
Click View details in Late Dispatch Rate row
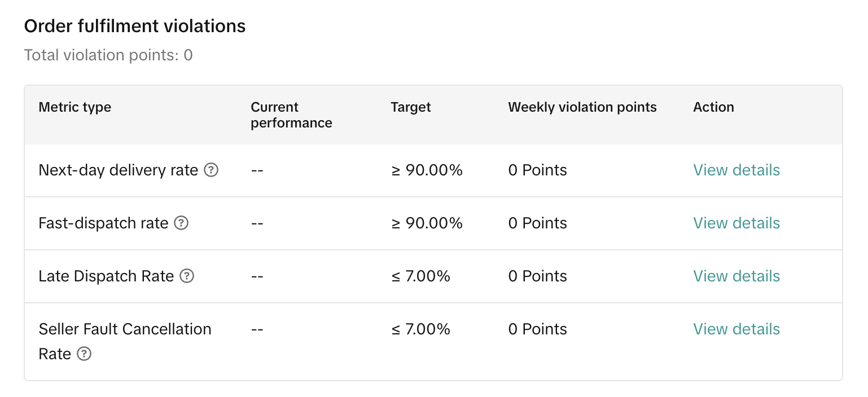click(736, 276)
